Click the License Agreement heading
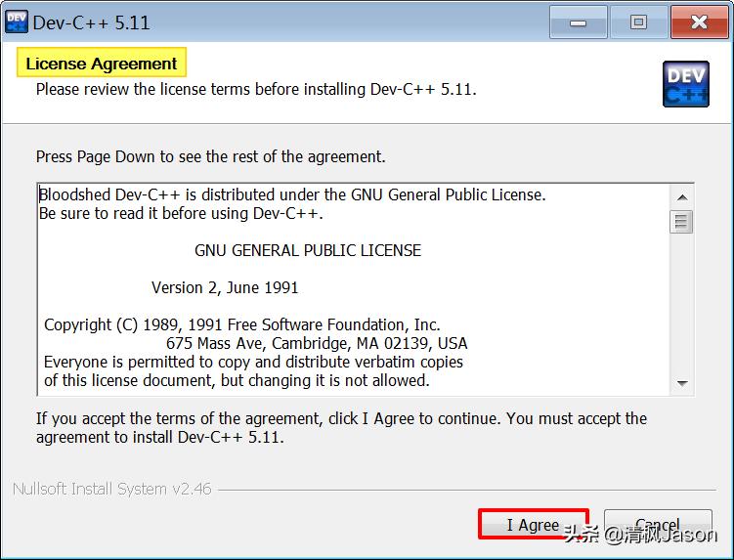 pos(102,63)
